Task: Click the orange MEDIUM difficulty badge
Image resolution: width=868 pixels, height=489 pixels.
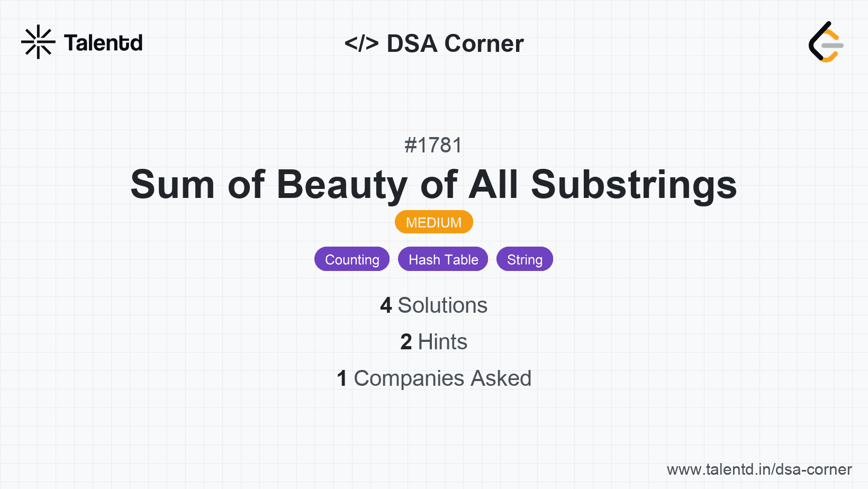Action: pyautogui.click(x=433, y=222)
